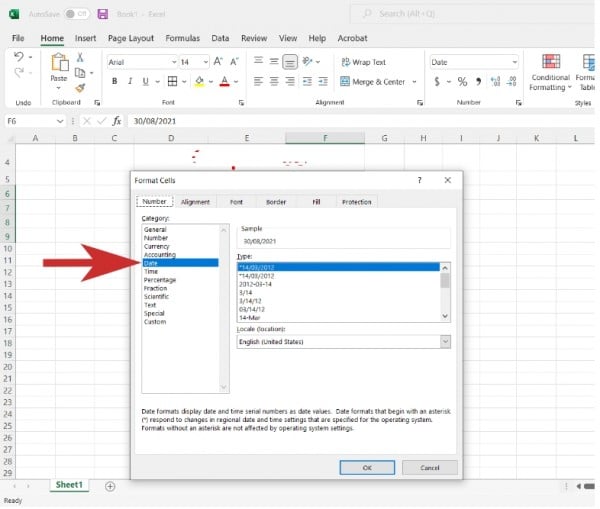Click Cancel in Format Cells dialog
The height and width of the screenshot is (509, 600).
430,468
